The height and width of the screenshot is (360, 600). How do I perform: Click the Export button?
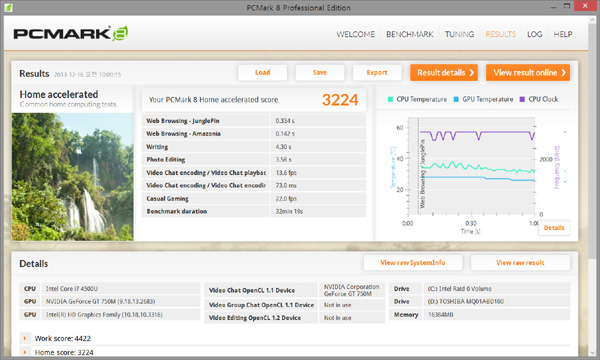(x=377, y=73)
